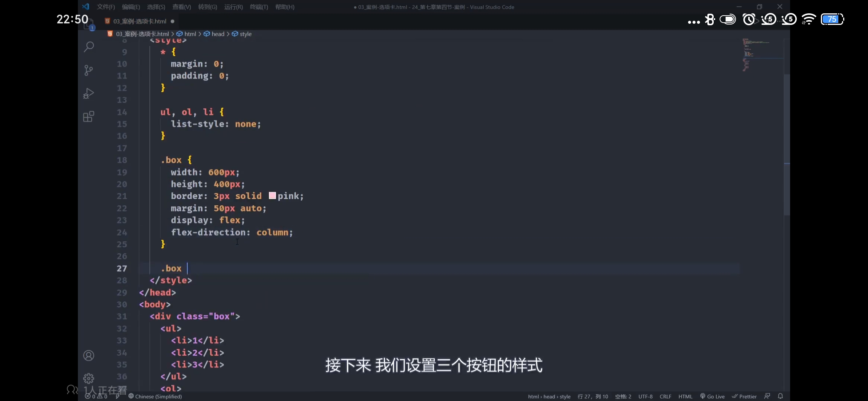Viewport: 868px width, 401px height.
Task: Open the Search sidebar panel
Action: pyautogui.click(x=89, y=47)
